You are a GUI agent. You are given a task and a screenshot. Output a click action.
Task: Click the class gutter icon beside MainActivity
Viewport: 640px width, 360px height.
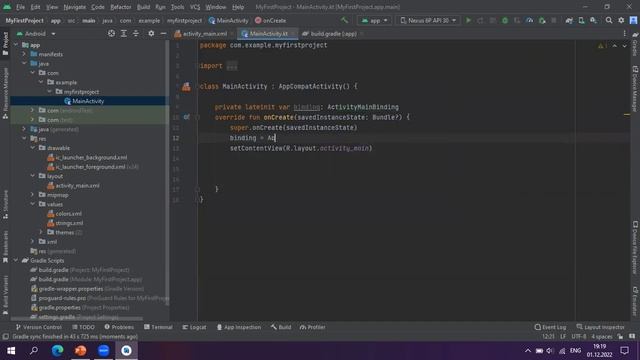pos(186,86)
